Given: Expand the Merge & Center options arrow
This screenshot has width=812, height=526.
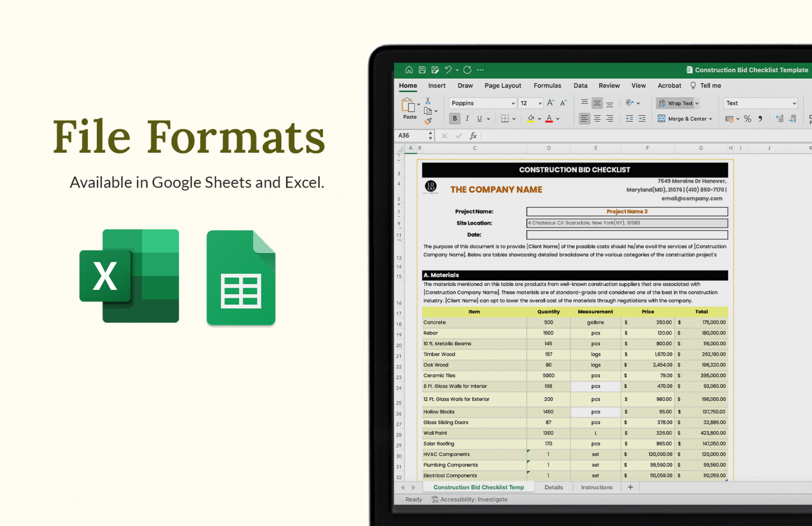Looking at the screenshot, I should coord(710,119).
